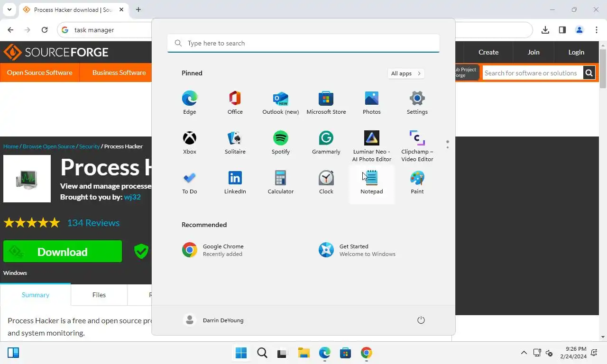
Task: Focus Search for software or solutions field
Action: [533, 73]
